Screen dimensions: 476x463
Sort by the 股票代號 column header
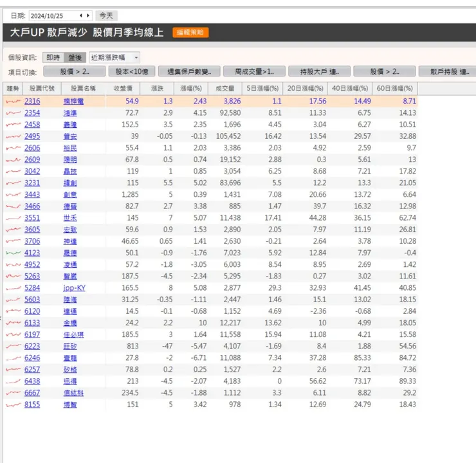pos(42,88)
